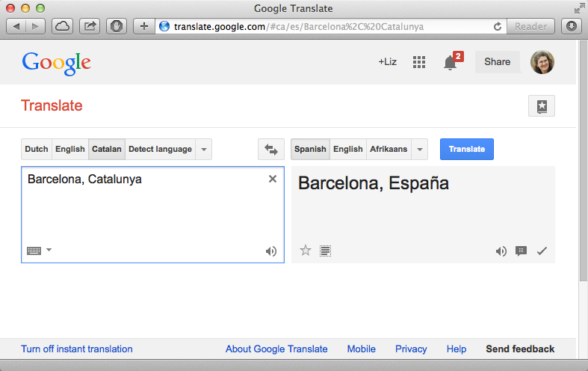The image size is (588, 371).
Task: Rate this translation with checkmark icon
Action: [x=542, y=251]
